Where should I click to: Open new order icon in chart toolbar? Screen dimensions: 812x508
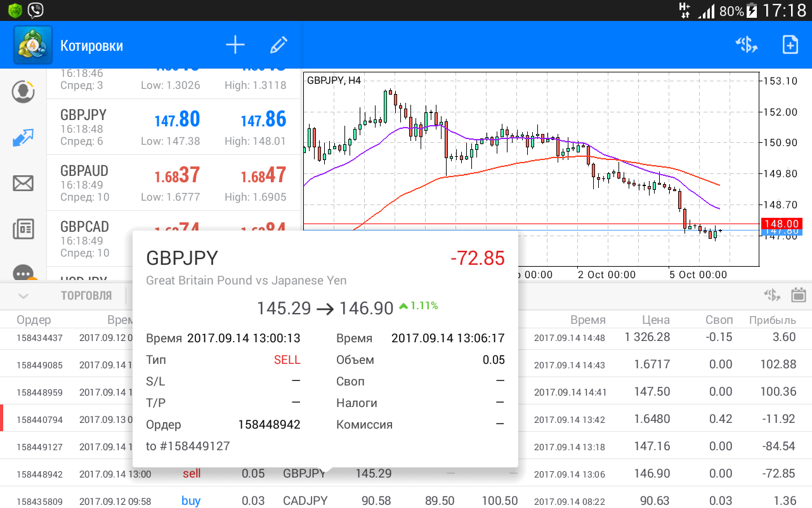point(747,45)
